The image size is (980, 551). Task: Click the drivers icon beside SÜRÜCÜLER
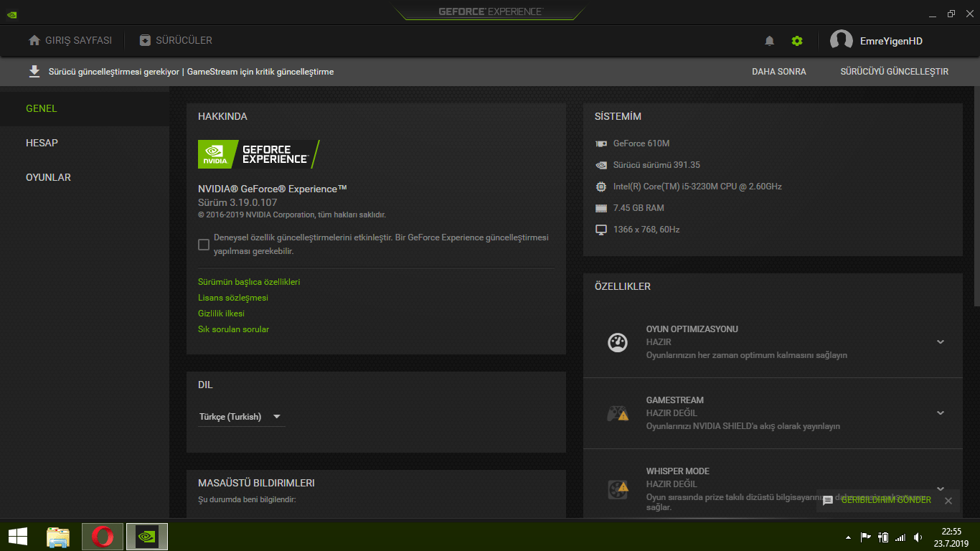pos(145,40)
